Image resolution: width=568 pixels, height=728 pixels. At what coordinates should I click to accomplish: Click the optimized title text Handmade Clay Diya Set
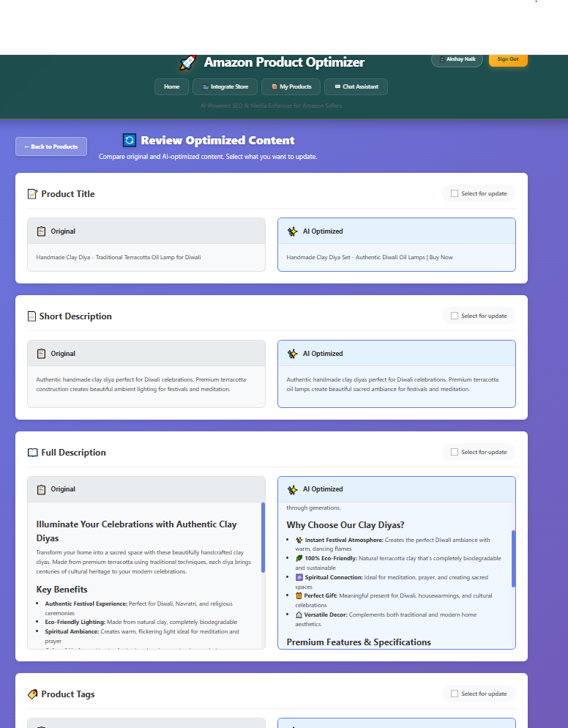point(370,257)
